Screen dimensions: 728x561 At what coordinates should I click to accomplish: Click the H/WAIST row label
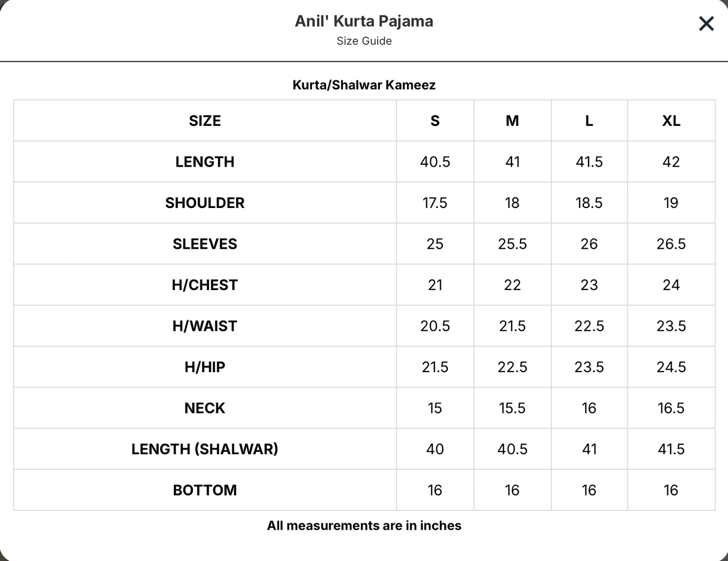[x=205, y=326]
